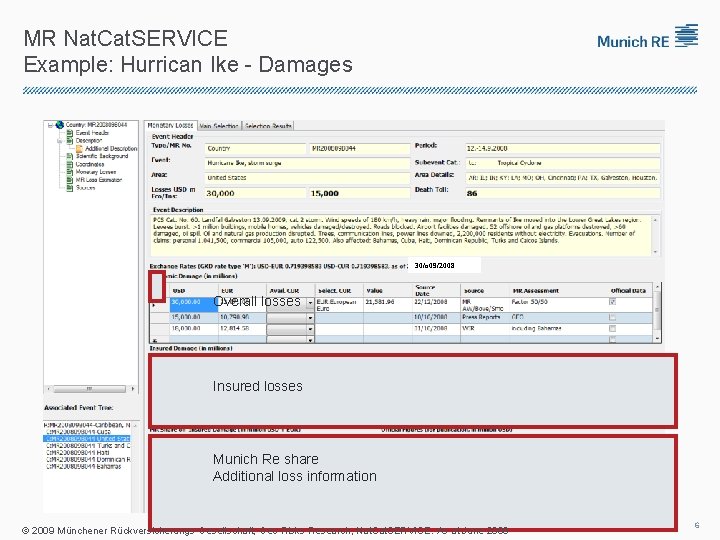720x540 pixels.
Task: Click the Additional Description note icon
Action: (79, 148)
